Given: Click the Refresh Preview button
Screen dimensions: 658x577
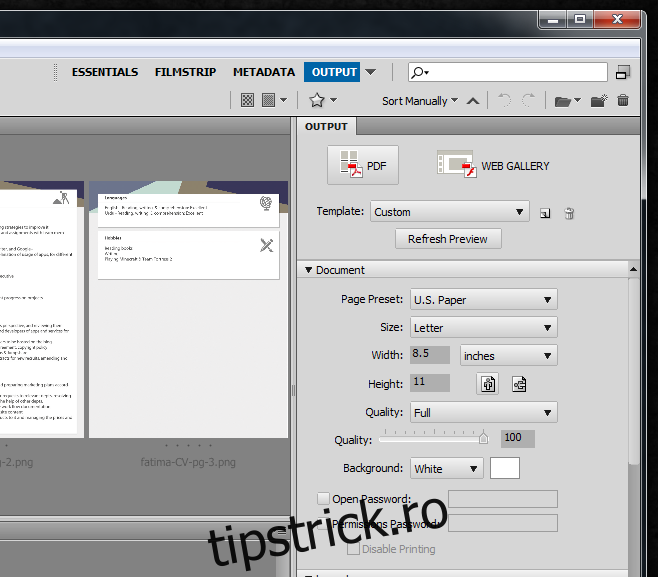Looking at the screenshot, I should (x=448, y=239).
